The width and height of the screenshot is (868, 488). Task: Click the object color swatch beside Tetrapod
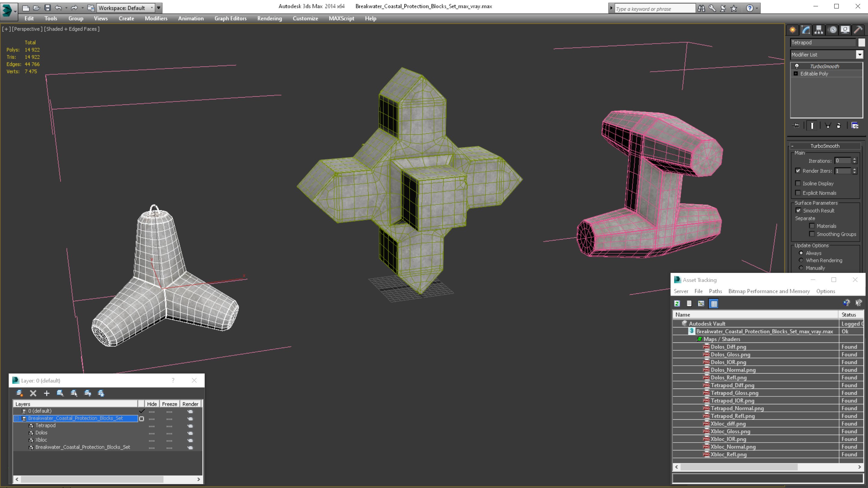pos(862,42)
